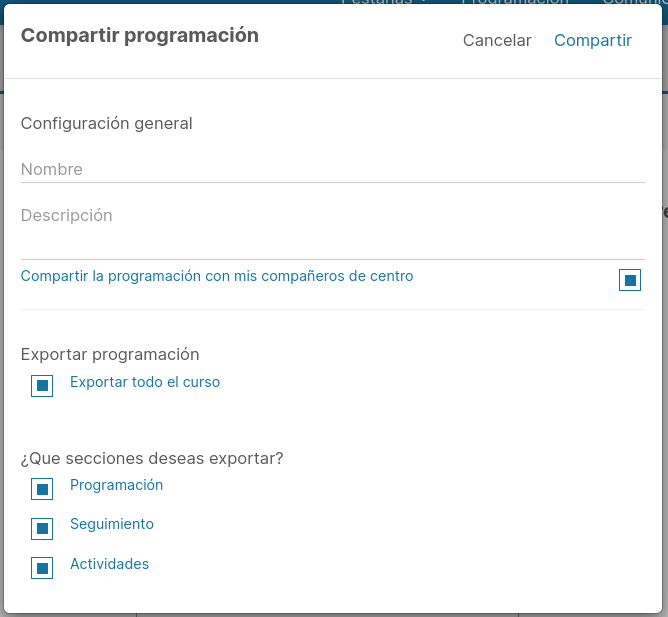Open the Pestañas dropdown behind the dialog
Image resolution: width=668 pixels, height=617 pixels.
click(x=385, y=3)
